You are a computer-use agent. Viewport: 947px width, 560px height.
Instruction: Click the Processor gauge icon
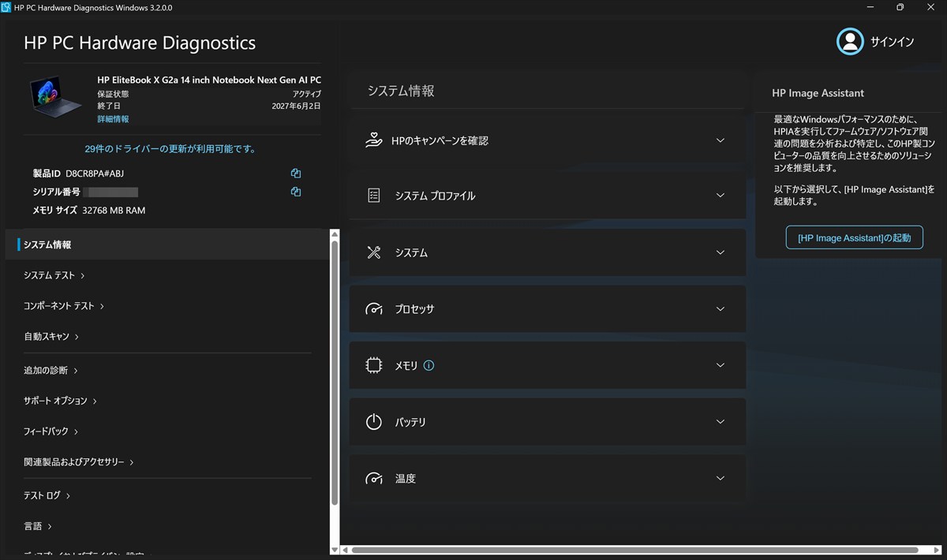click(374, 309)
